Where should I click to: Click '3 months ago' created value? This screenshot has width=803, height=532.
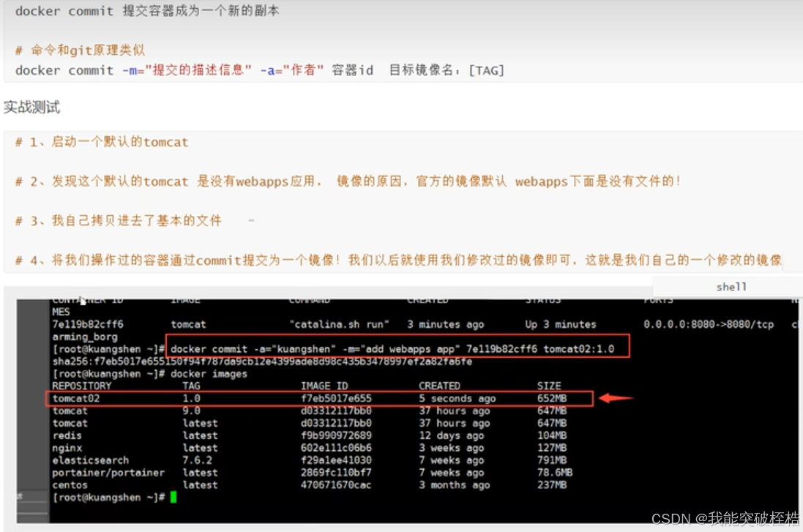[455, 485]
